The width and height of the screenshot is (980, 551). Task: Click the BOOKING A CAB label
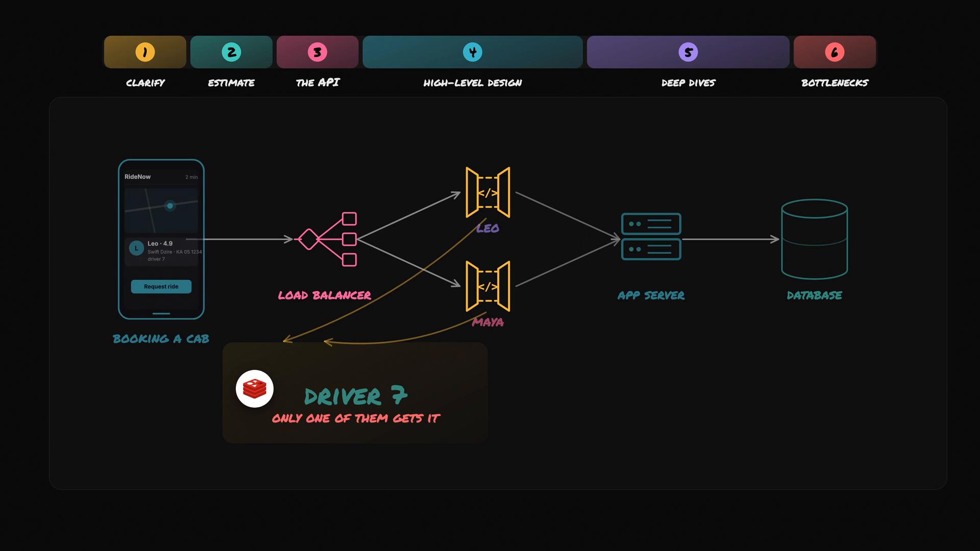161,339
